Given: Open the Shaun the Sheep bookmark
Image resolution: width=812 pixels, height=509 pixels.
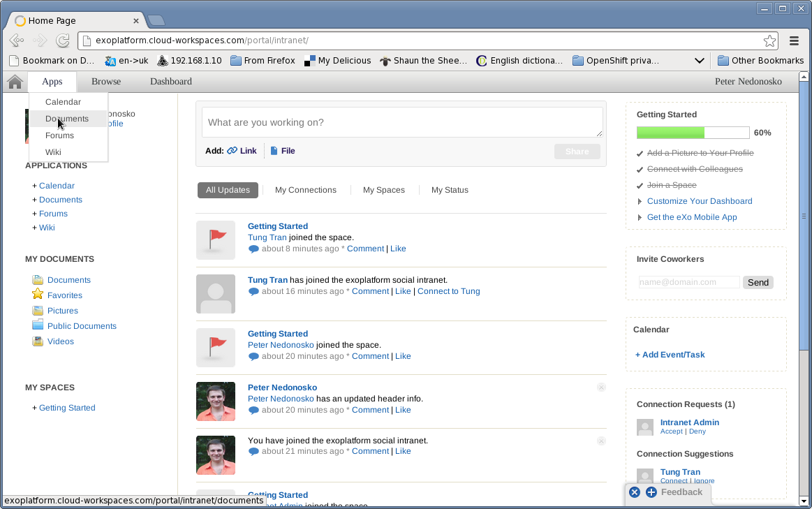Looking at the screenshot, I should pos(423,61).
